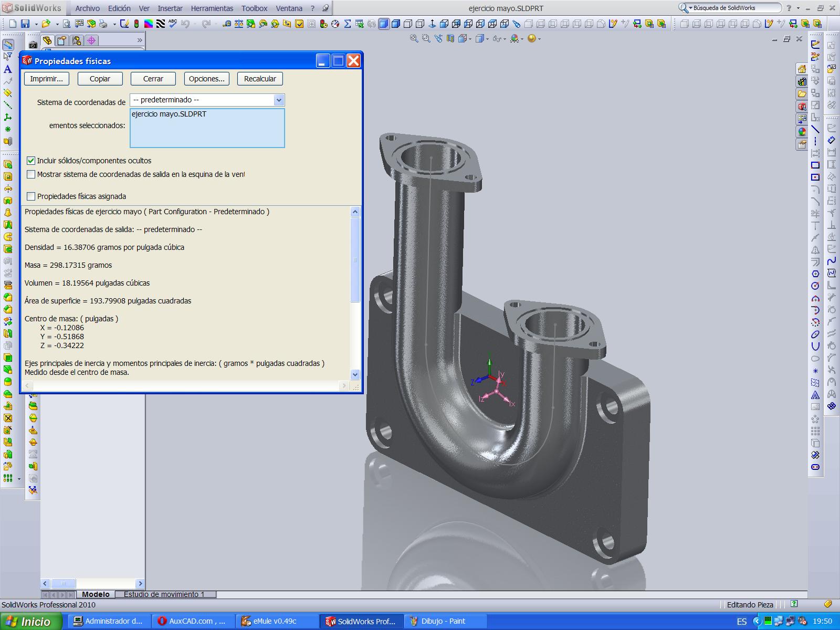Screen dimensions: 840x630
Task: Click the Note text A icon
Action: click(8, 69)
